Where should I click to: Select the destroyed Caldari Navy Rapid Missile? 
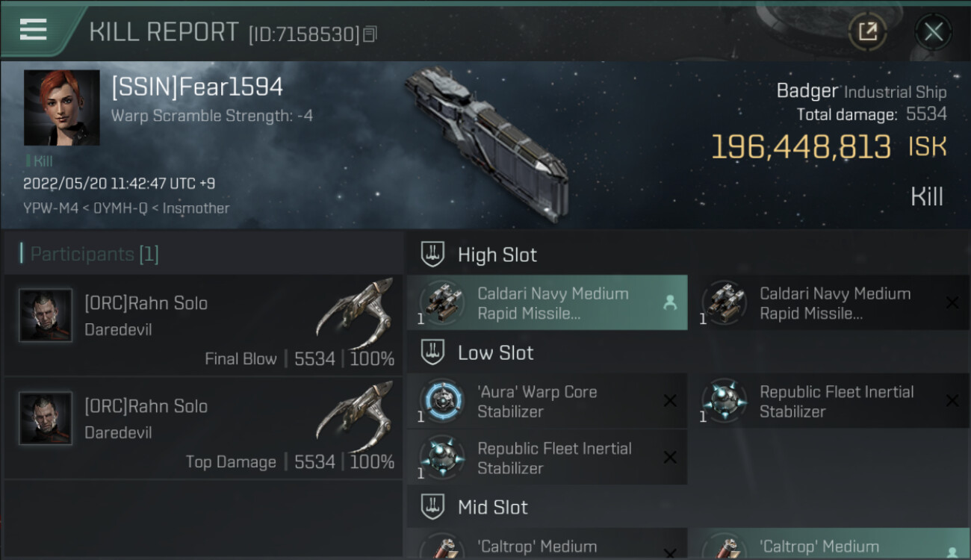(829, 303)
